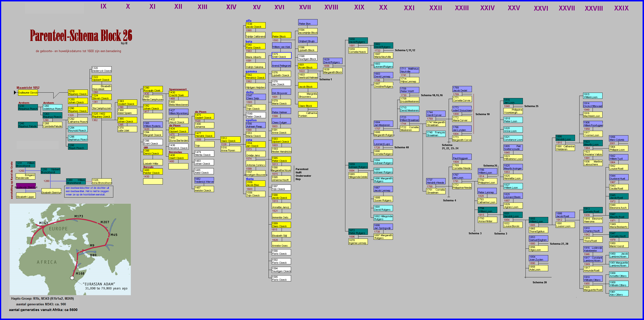Click the purple Boudewijn Steinfurt box

26,186
